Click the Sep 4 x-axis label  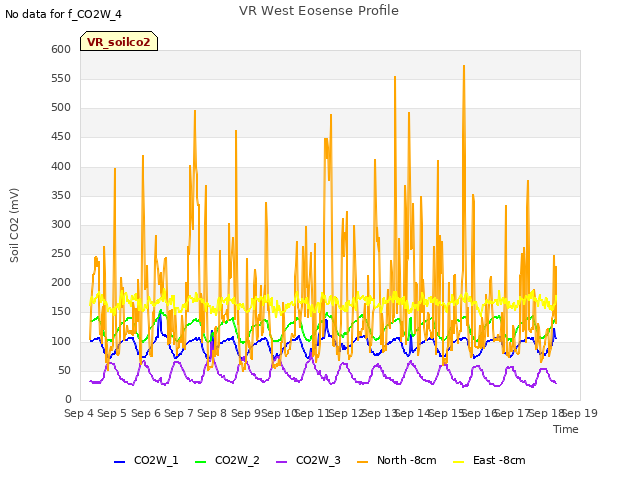[79, 413]
